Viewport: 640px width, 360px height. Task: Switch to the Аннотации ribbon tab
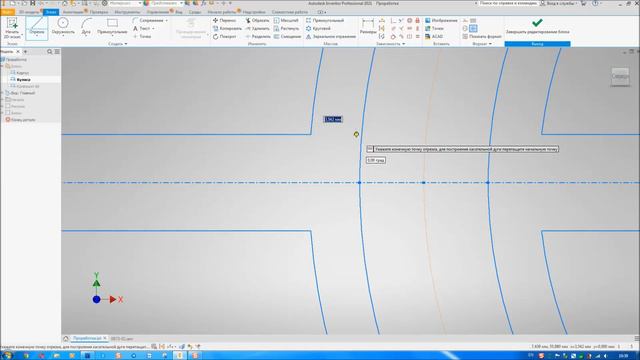pos(73,12)
